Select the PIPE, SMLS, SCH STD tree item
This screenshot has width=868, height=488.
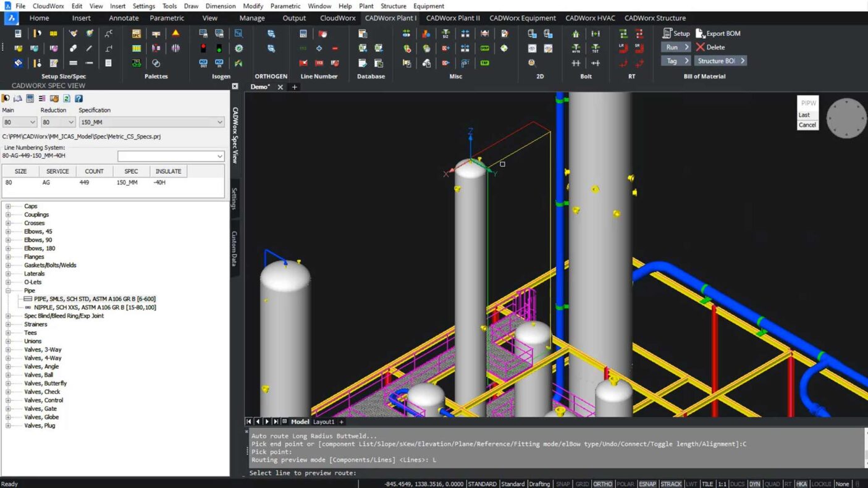(95, 299)
